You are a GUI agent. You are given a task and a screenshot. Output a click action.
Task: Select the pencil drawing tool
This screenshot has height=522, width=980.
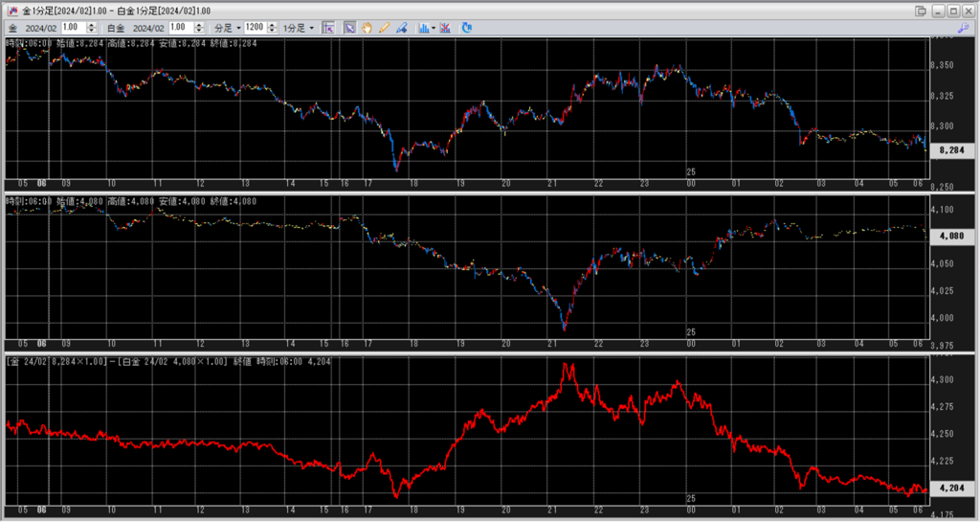coord(384,28)
